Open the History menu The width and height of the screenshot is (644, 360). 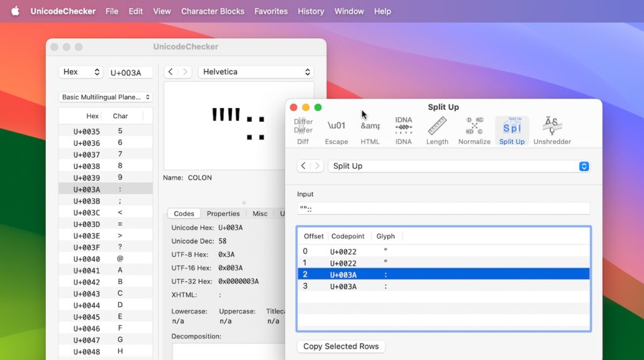[311, 11]
